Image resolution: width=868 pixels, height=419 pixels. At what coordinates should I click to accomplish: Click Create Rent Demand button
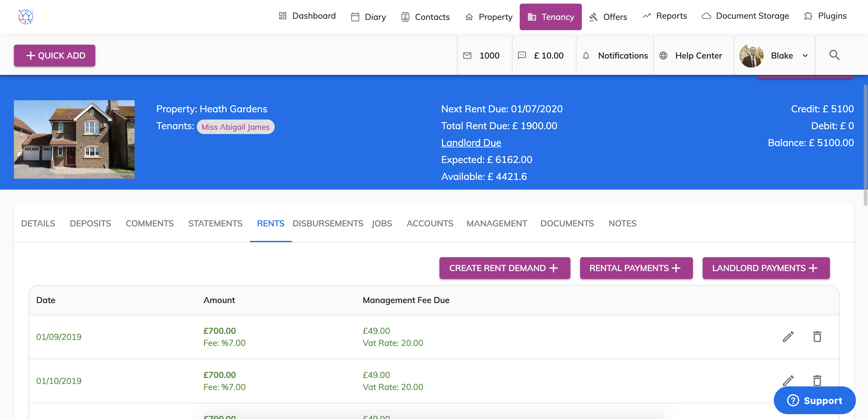(504, 268)
